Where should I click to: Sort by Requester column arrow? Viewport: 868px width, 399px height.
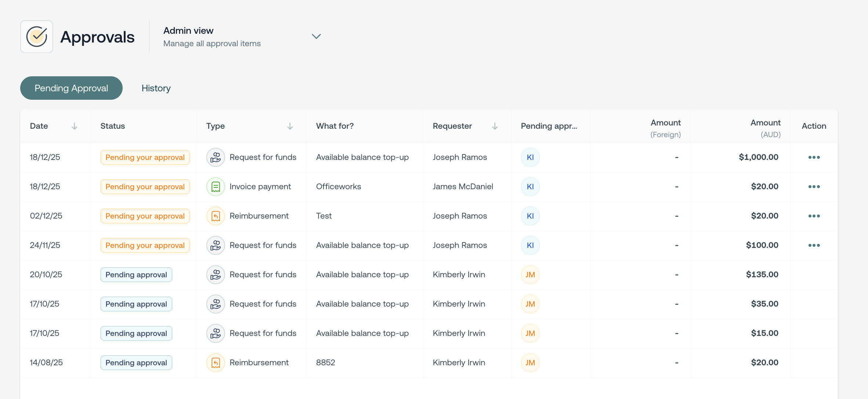pyautogui.click(x=495, y=126)
